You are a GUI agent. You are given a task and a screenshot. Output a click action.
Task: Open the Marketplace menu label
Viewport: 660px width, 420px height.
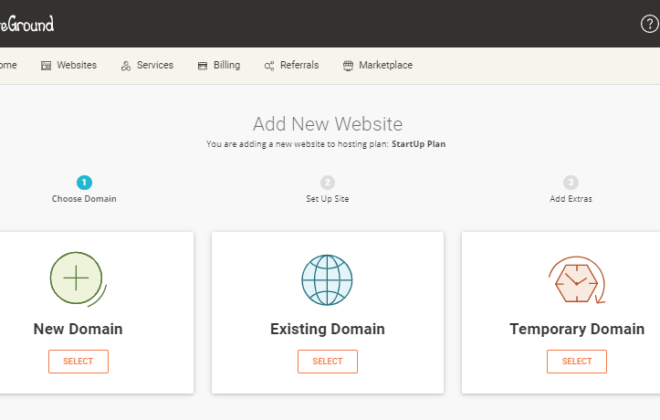click(386, 65)
